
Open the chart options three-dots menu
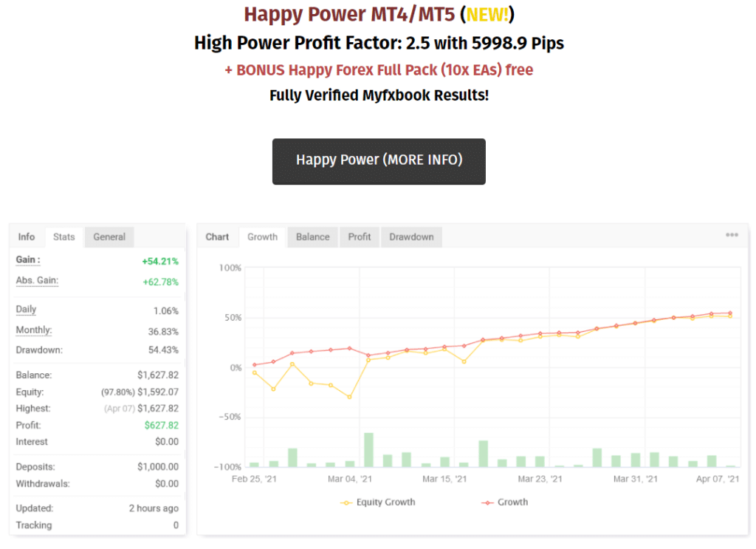[x=732, y=235]
